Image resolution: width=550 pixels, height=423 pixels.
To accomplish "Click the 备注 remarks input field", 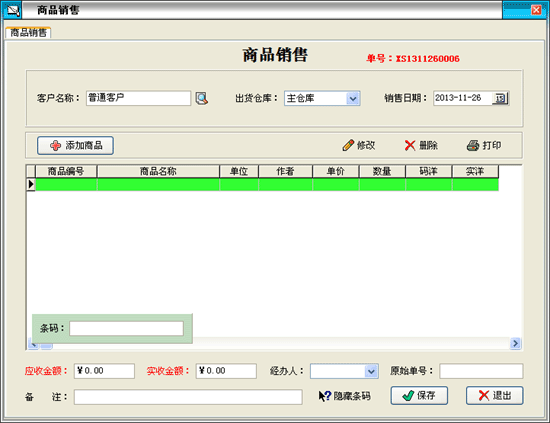I will click(188, 397).
